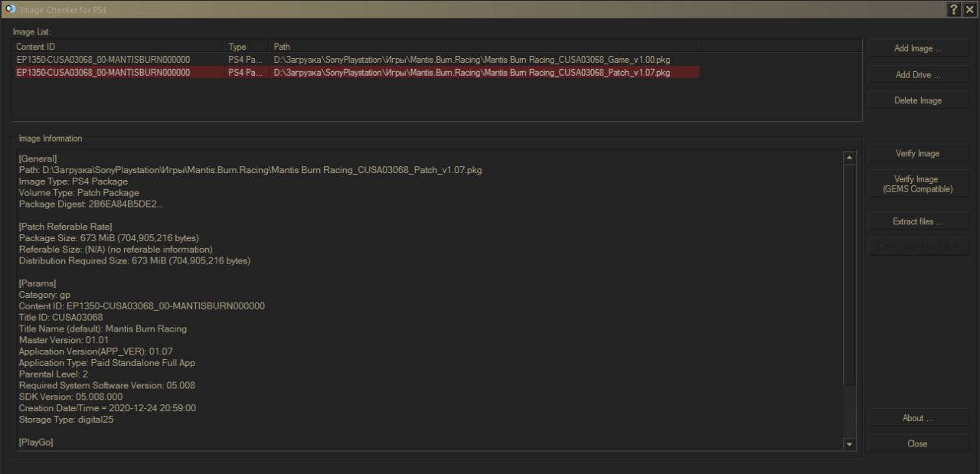Viewport: 980px width, 474px height.
Task: Select the Game_v1.00.pkg row in image list
Action: tap(356, 60)
